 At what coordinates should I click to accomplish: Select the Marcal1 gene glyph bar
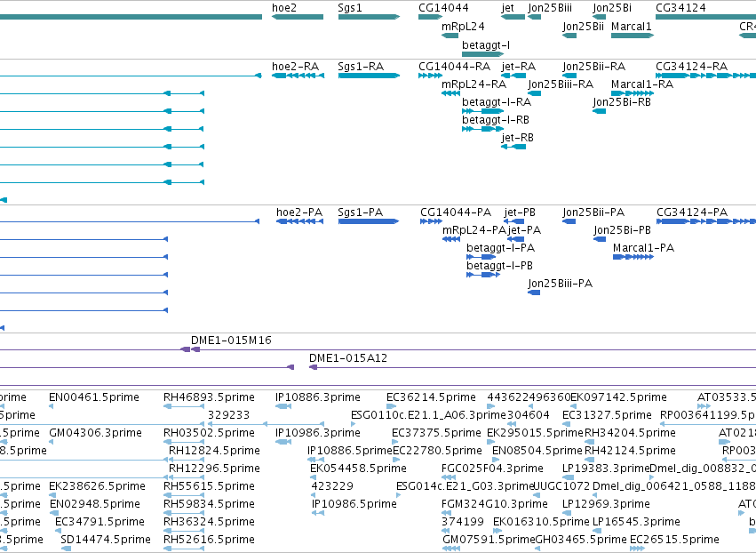click(633, 36)
